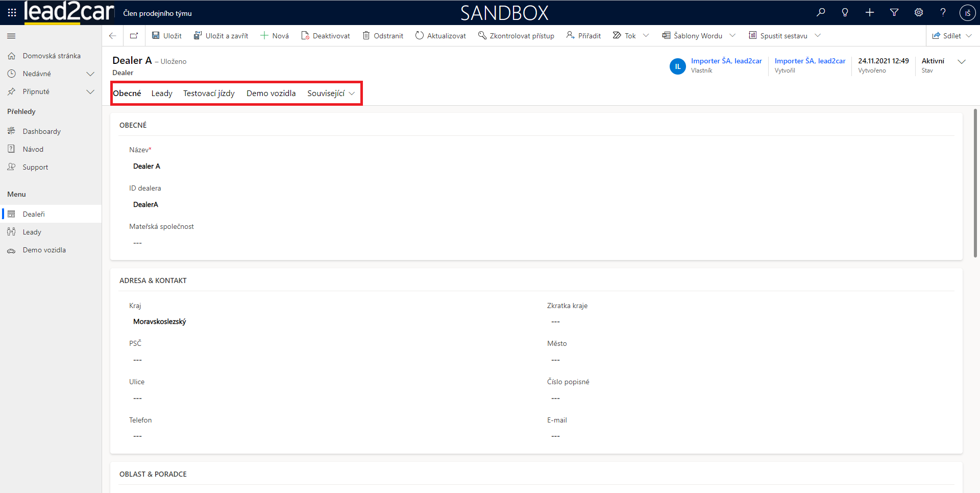
Task: Expand the Připnuté section
Action: 90,91
